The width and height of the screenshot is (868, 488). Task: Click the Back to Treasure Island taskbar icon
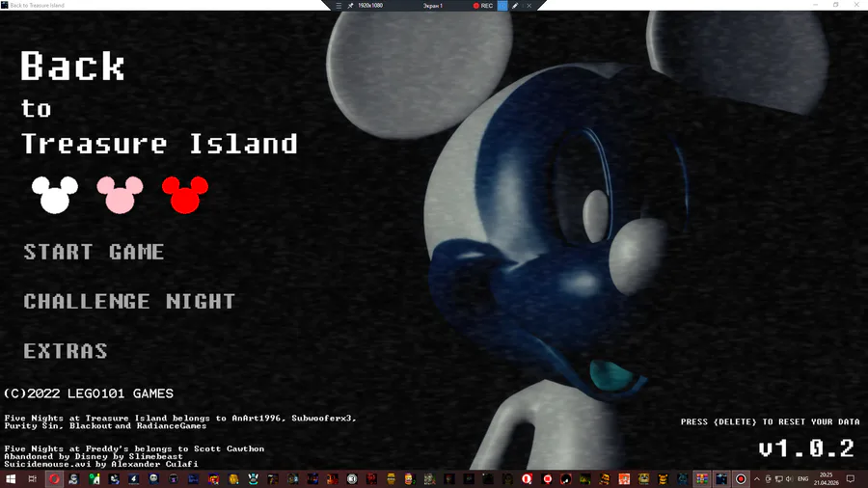[x=721, y=479]
